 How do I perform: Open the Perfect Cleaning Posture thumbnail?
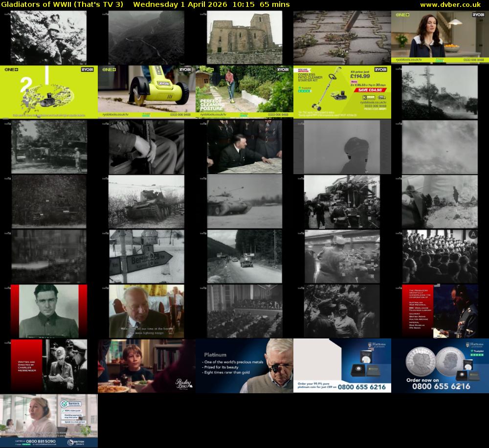pos(244,92)
